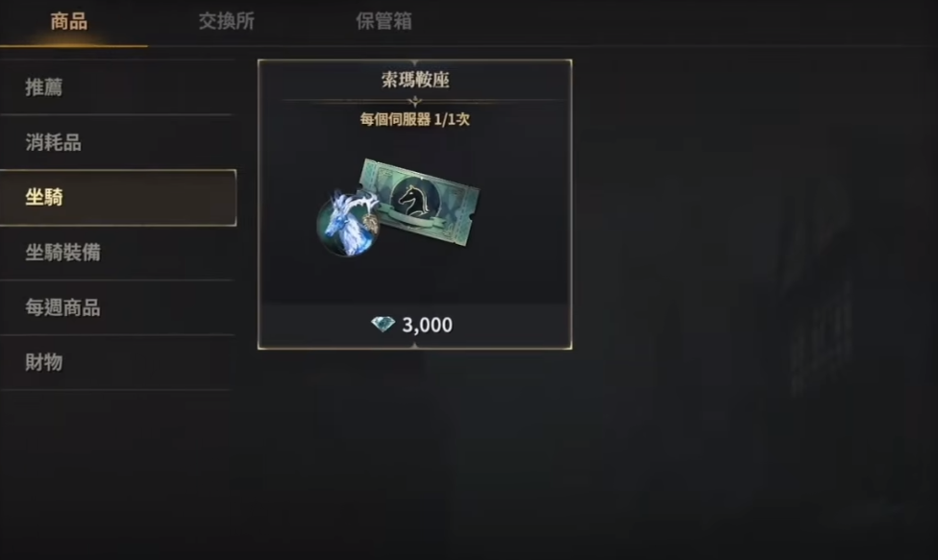Switch to the 保管箱 tab

pyautogui.click(x=384, y=21)
